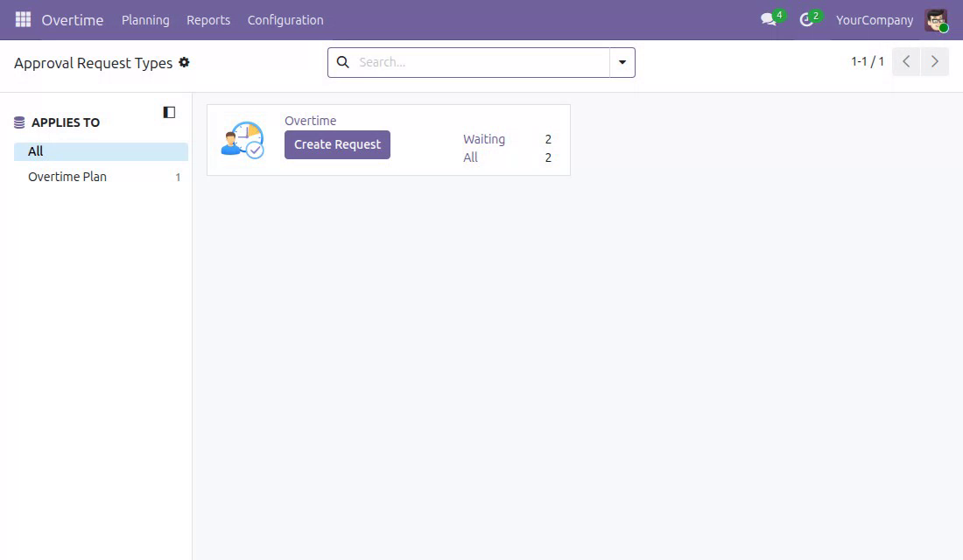963x560 pixels.
Task: Open the Configuration menu
Action: [285, 19]
